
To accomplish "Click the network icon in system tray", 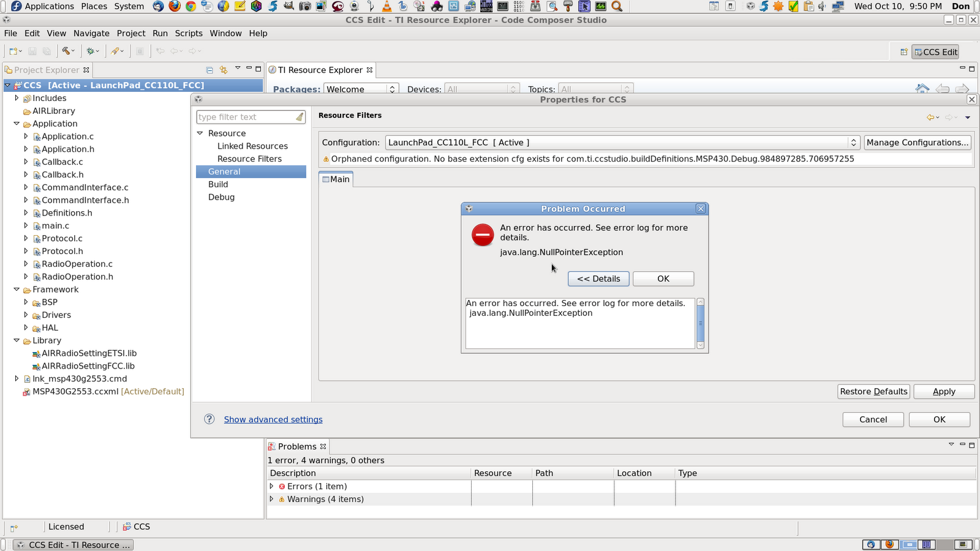I will [x=838, y=6].
